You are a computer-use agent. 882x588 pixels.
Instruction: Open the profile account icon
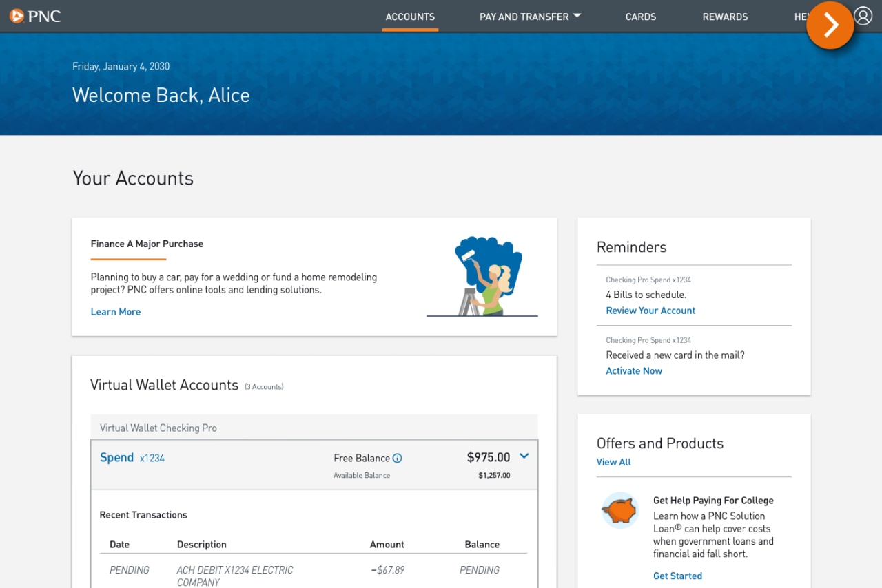point(863,16)
